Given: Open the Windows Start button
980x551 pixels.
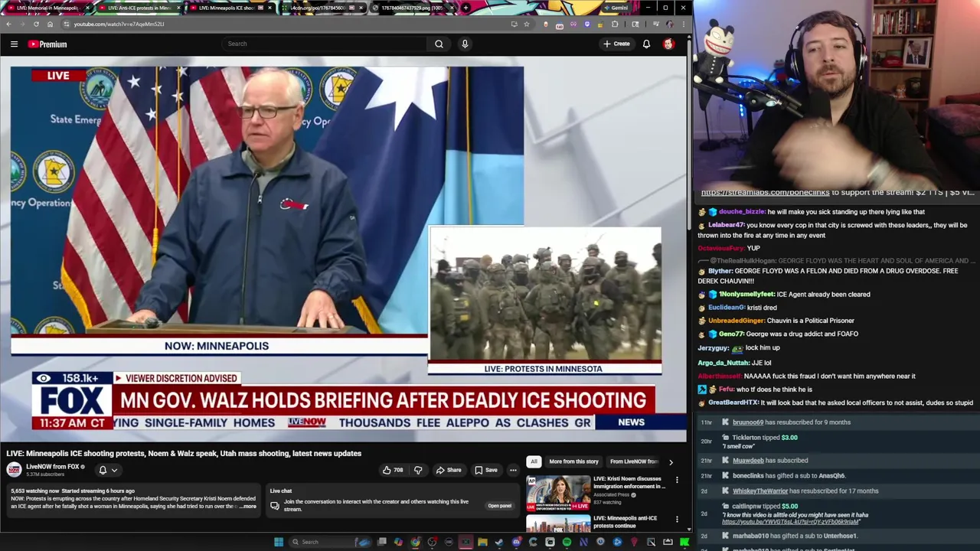Looking at the screenshot, I should [279, 542].
